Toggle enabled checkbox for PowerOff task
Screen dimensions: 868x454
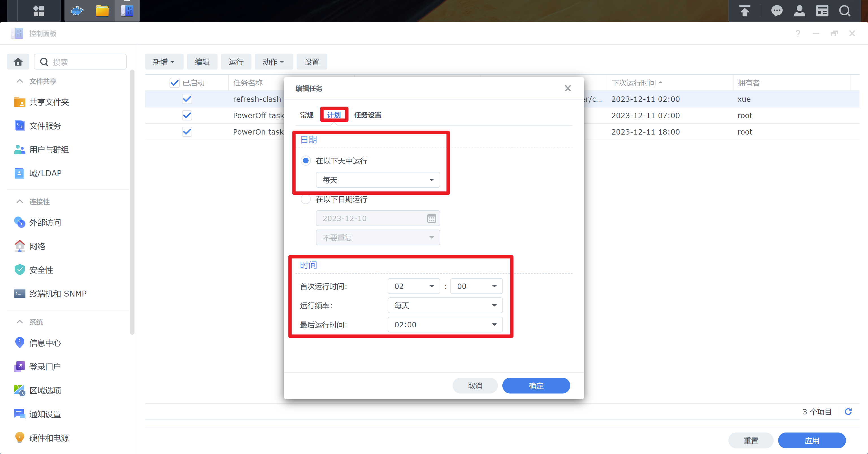tap(187, 115)
